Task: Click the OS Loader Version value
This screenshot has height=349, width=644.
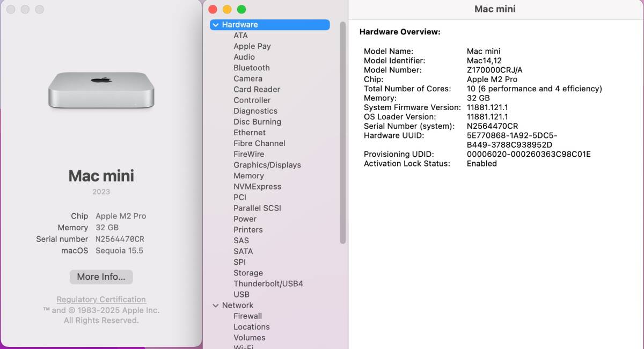Action: [487, 117]
